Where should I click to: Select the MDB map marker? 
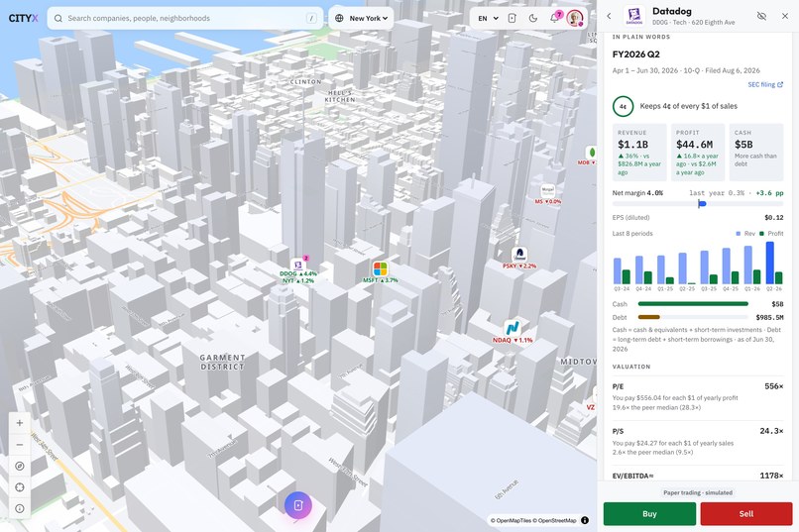[589, 156]
